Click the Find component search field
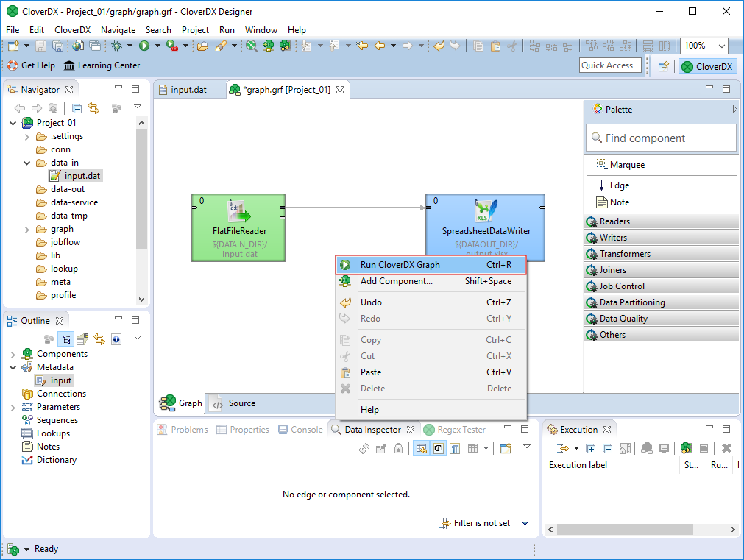The height and width of the screenshot is (560, 744). click(x=661, y=138)
